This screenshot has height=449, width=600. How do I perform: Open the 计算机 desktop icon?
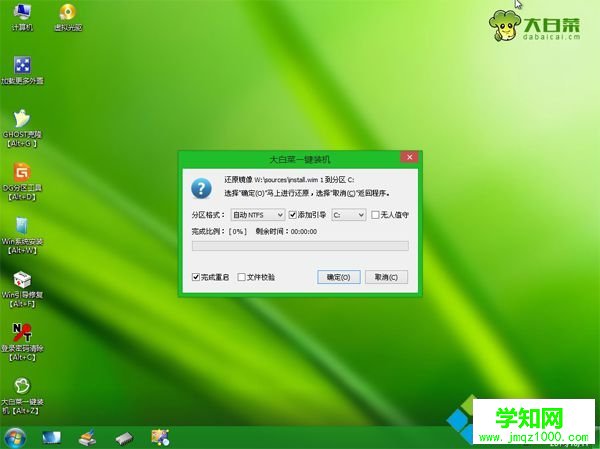pyautogui.click(x=22, y=17)
